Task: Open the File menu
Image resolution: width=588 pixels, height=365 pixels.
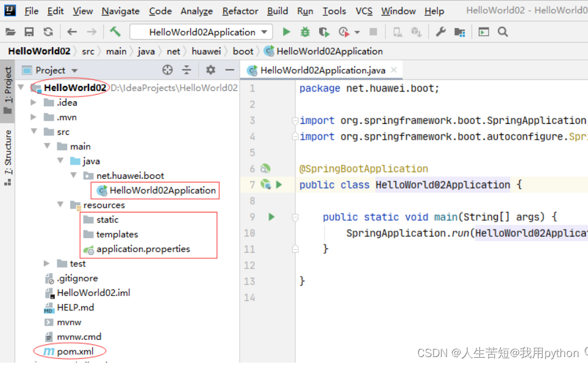Action: point(31,11)
